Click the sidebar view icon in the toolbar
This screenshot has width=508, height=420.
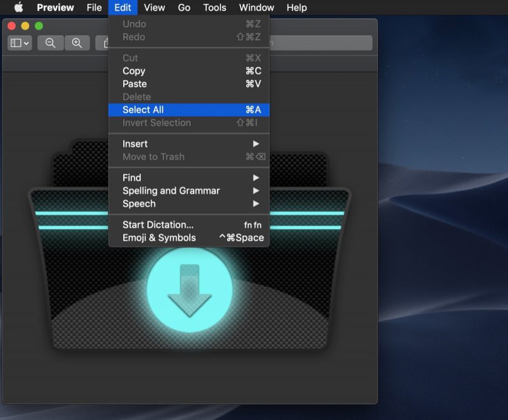[x=17, y=43]
